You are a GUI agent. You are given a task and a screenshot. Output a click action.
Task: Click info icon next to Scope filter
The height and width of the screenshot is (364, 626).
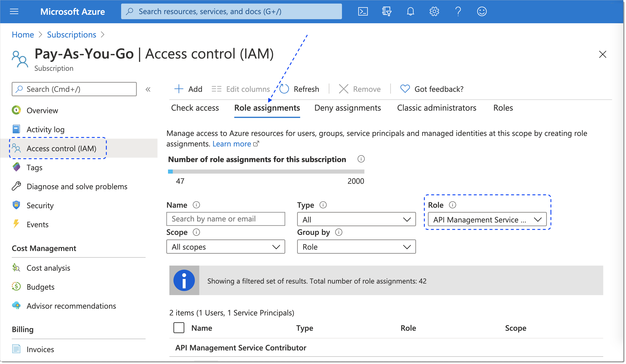(x=196, y=232)
